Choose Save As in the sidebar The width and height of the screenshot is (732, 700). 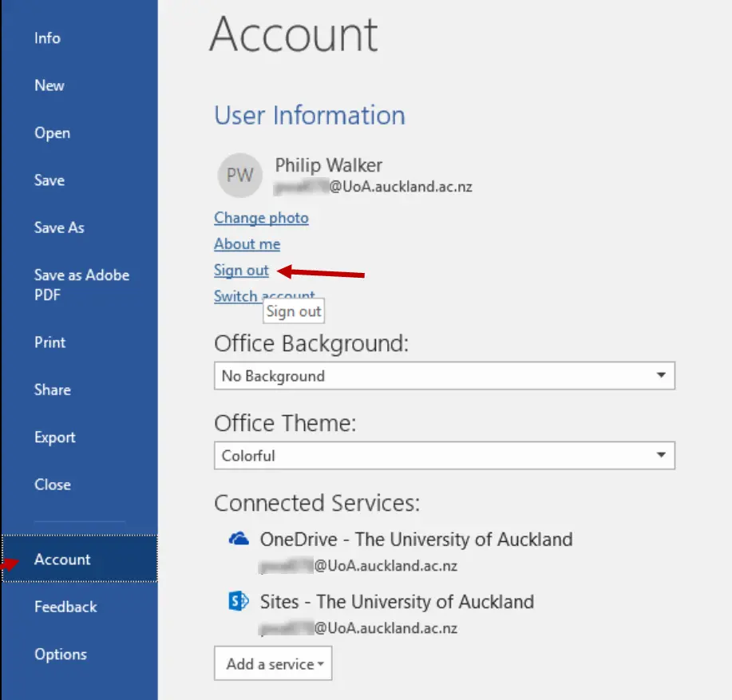tap(59, 227)
